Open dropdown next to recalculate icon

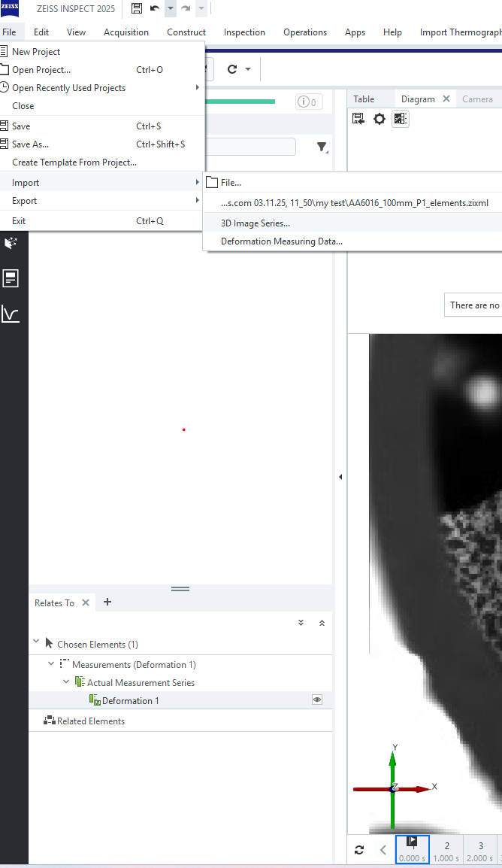[x=248, y=69]
